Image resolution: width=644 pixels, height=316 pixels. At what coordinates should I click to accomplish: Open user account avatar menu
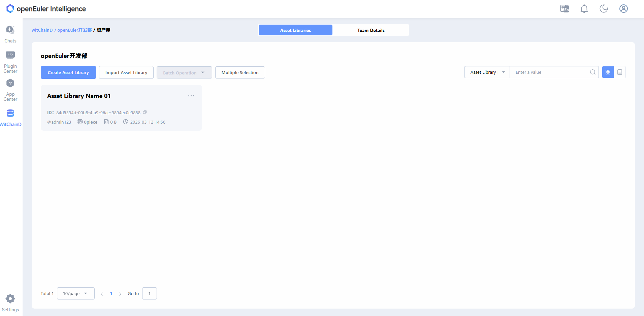623,9
